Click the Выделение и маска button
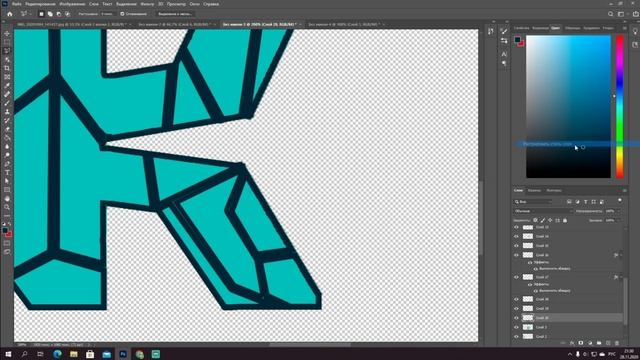 pos(175,14)
